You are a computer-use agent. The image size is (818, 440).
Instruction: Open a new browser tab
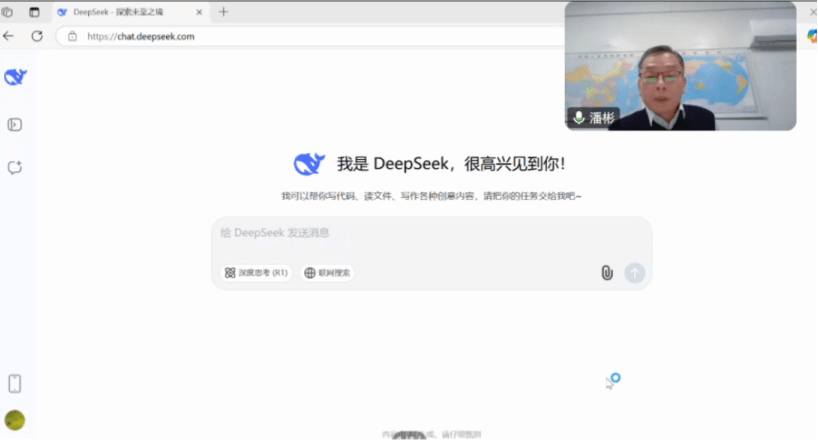[x=223, y=12]
